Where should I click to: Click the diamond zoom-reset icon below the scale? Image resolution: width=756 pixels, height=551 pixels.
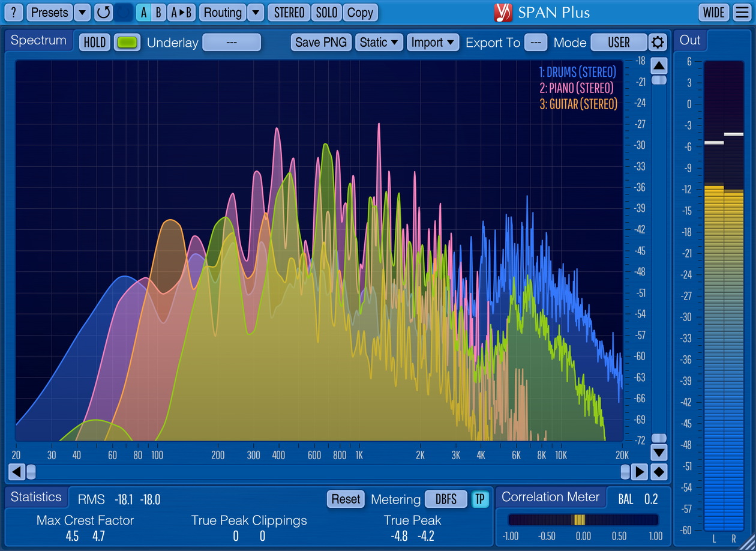click(659, 472)
